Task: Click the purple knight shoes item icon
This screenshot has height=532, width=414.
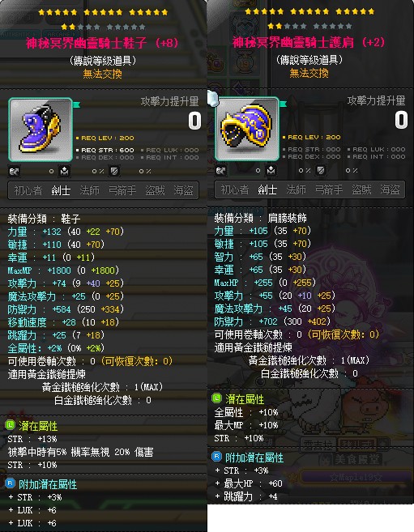Action: [x=41, y=130]
